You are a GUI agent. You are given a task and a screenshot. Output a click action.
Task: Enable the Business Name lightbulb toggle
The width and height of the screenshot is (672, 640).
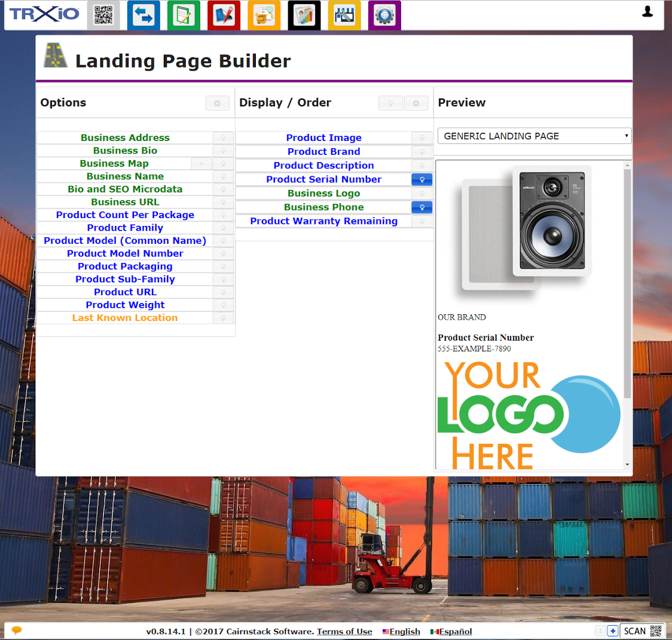(x=223, y=176)
